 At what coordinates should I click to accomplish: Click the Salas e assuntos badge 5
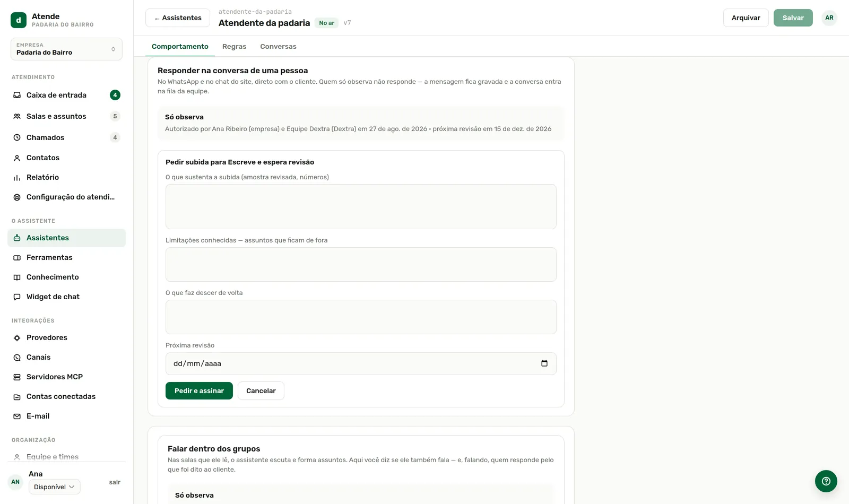[115, 116]
